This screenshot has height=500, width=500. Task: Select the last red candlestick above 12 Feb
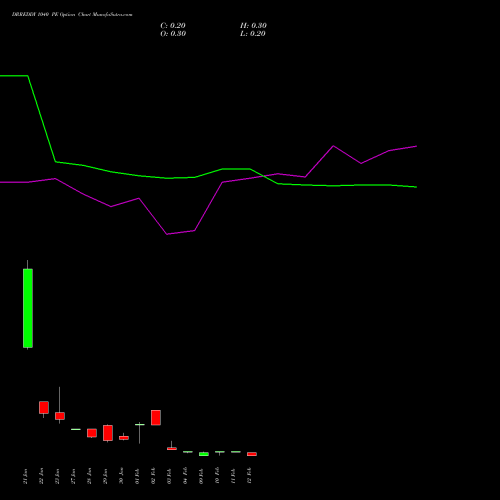[x=252, y=454]
